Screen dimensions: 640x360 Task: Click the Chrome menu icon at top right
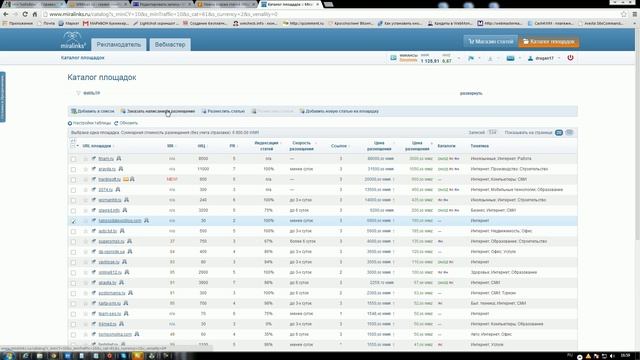click(634, 14)
